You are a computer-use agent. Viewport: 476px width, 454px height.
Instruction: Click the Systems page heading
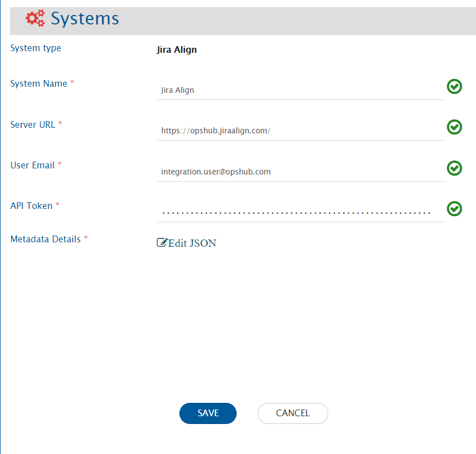85,19
